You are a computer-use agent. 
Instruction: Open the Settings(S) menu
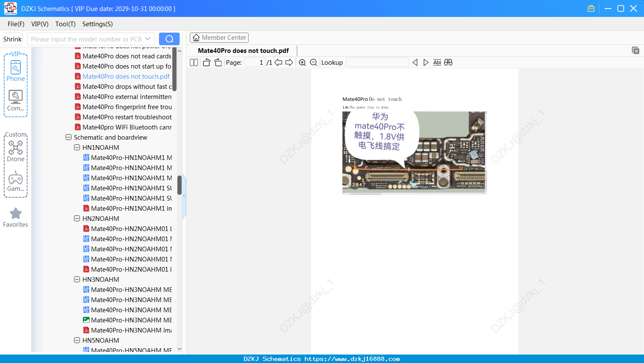97,24
